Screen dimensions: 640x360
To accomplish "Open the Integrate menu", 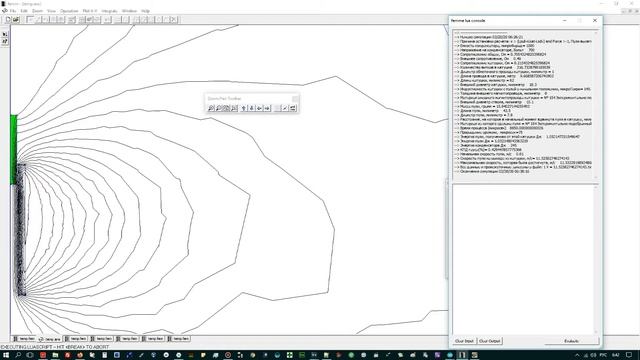I will [x=109, y=11].
